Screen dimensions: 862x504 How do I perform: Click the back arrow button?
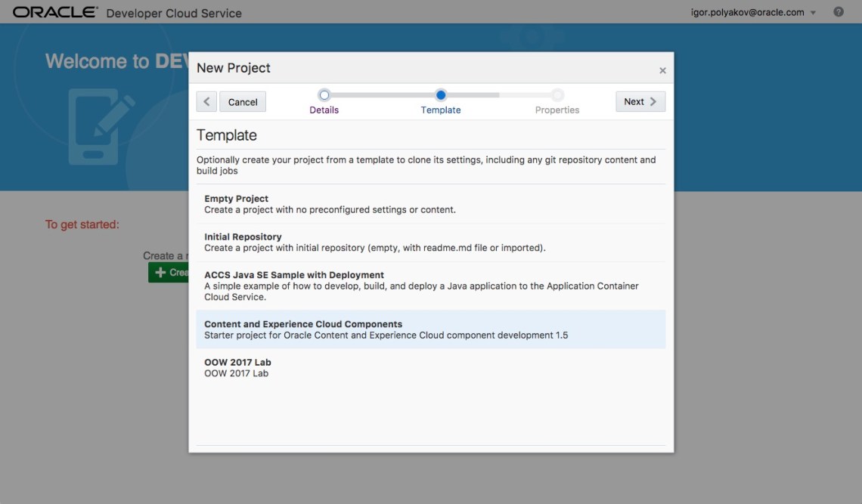206,102
